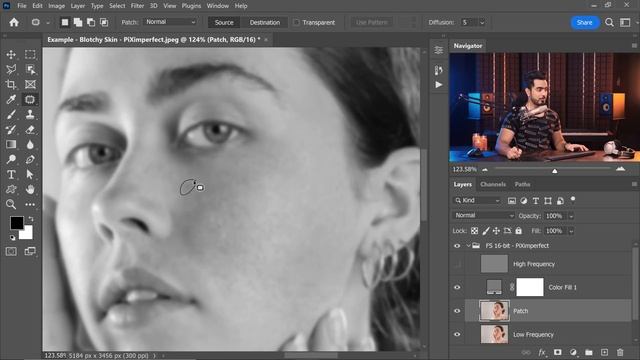Select the Move tool

pyautogui.click(x=11, y=54)
